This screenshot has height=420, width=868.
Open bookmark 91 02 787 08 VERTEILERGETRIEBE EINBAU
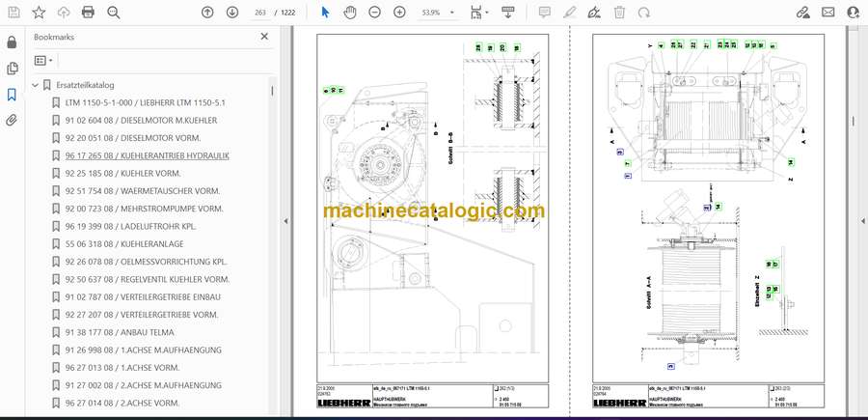(x=143, y=297)
